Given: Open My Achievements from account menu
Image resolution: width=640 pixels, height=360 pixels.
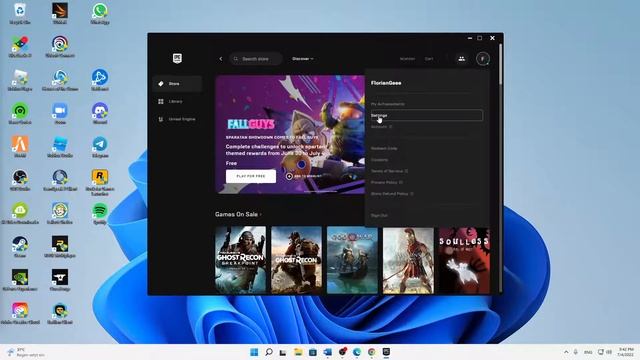Looking at the screenshot, I should pyautogui.click(x=388, y=104).
